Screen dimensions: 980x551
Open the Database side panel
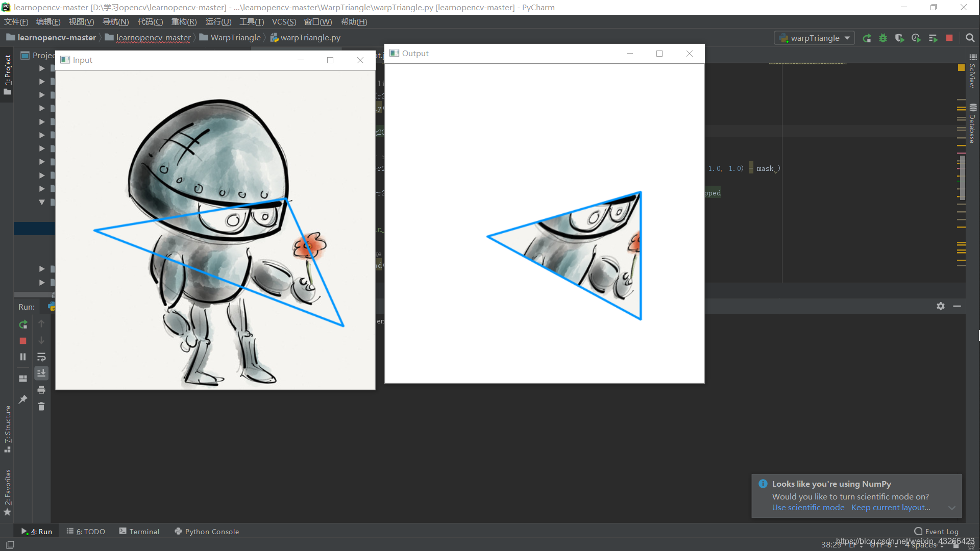pos(973,124)
